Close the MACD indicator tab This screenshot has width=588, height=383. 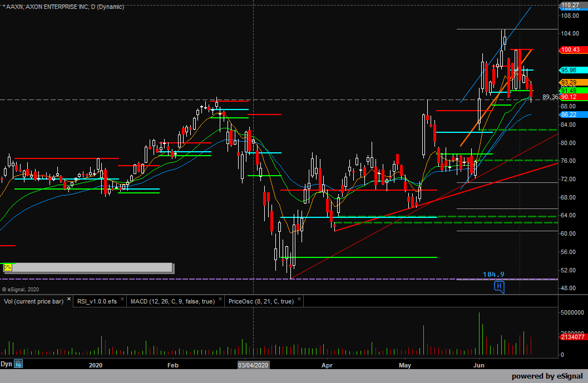[220, 299]
